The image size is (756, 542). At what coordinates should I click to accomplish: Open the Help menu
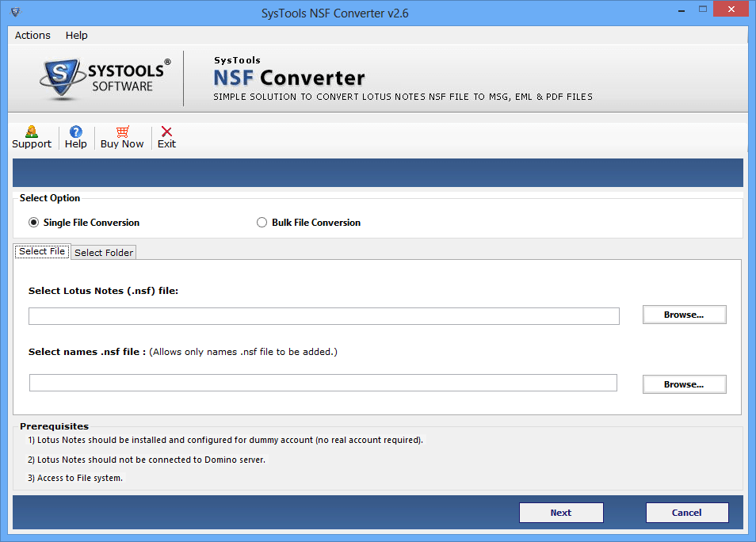pyautogui.click(x=76, y=35)
